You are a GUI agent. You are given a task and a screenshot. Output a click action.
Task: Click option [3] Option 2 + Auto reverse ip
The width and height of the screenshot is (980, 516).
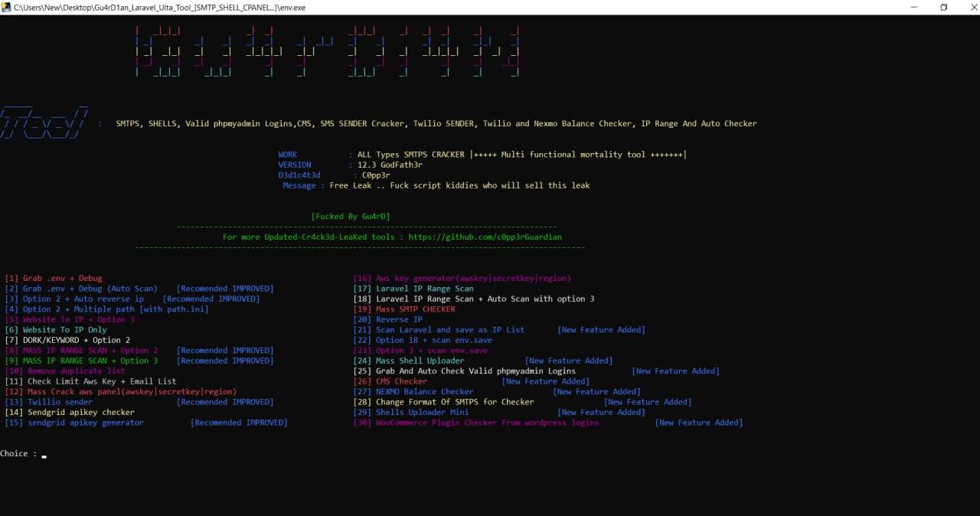coord(74,299)
